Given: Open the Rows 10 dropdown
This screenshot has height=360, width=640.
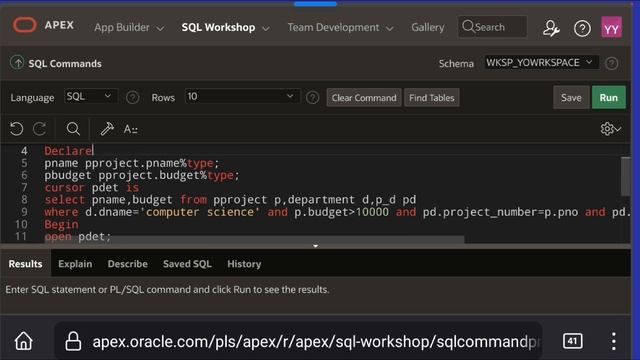Looking at the screenshot, I should [x=242, y=96].
